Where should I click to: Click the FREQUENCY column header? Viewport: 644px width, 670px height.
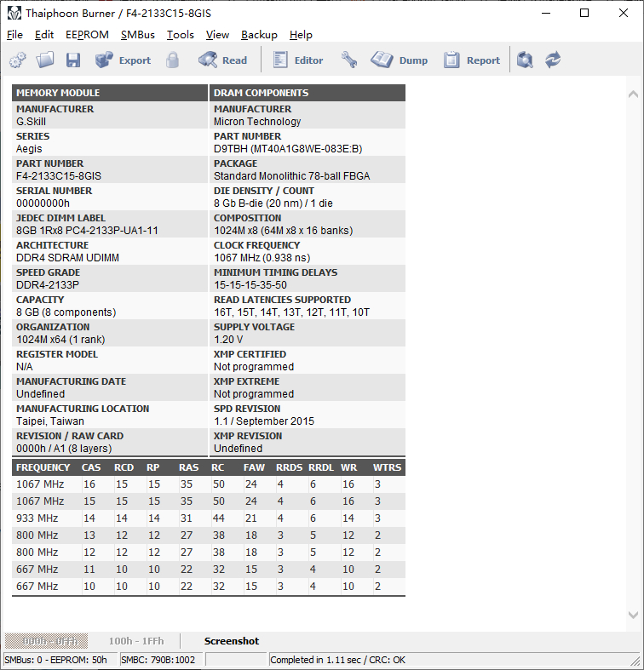[43, 467]
